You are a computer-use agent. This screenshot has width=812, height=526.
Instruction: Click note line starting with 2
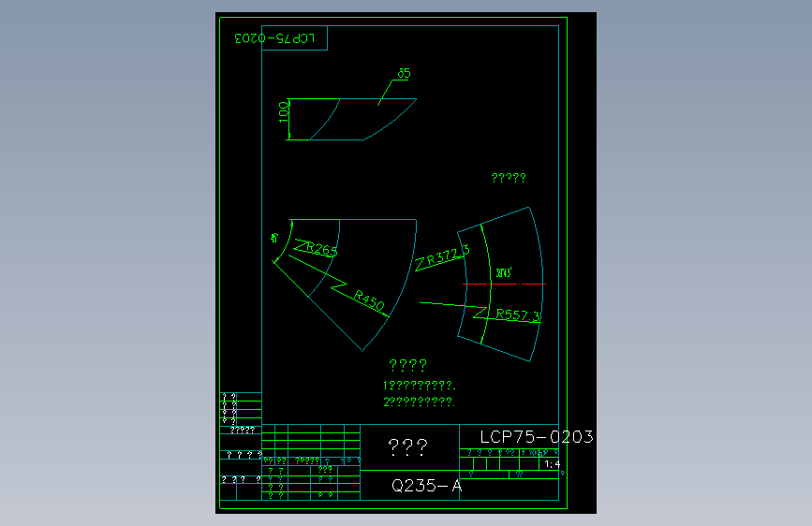(419, 402)
